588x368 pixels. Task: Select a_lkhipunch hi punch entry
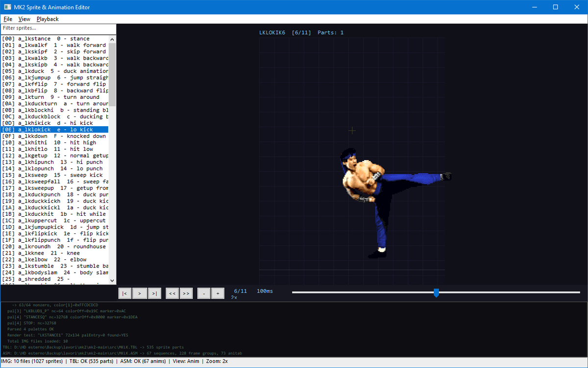55,162
